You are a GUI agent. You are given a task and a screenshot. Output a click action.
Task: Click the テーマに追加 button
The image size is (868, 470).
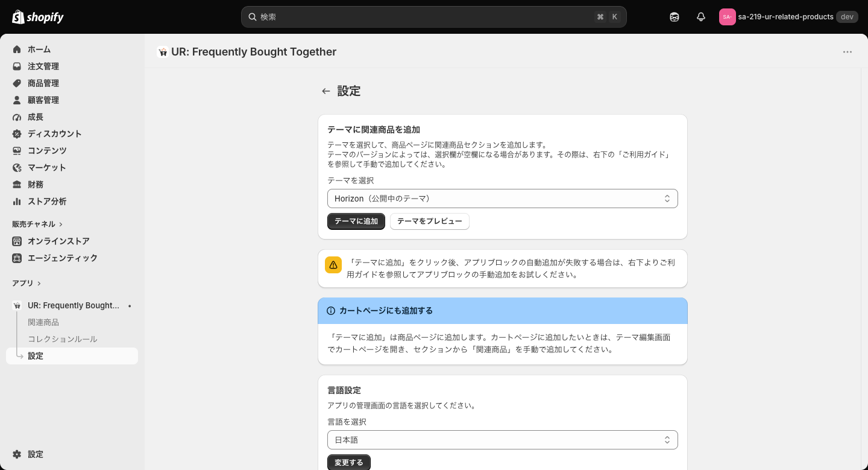pos(356,221)
